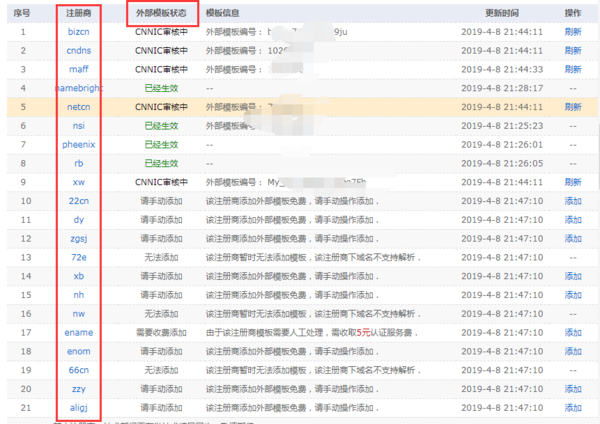Click the 序号 column header
600x424 pixels.
point(22,13)
